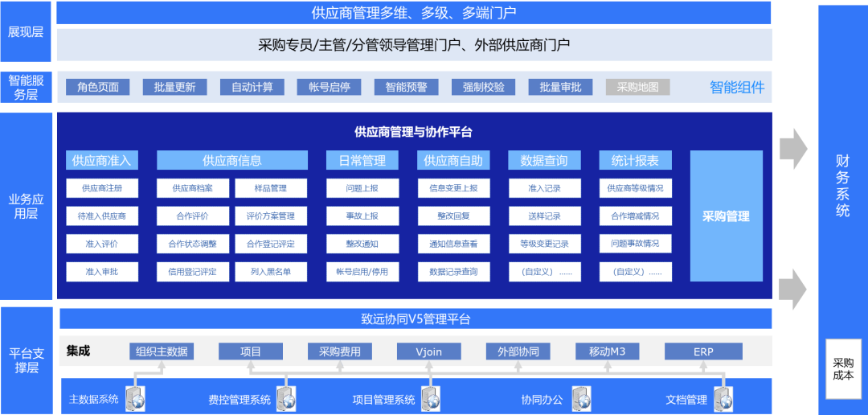The width and height of the screenshot is (868, 415).
Task: Click the 合作增减情况 item
Action: point(636,216)
